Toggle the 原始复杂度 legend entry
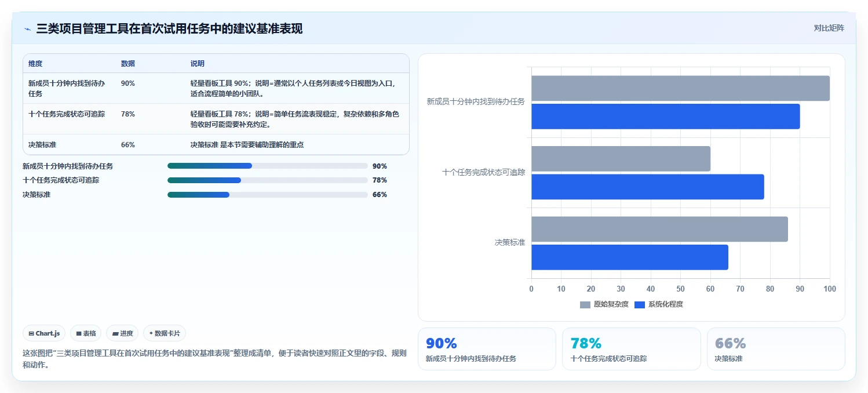 [604, 304]
